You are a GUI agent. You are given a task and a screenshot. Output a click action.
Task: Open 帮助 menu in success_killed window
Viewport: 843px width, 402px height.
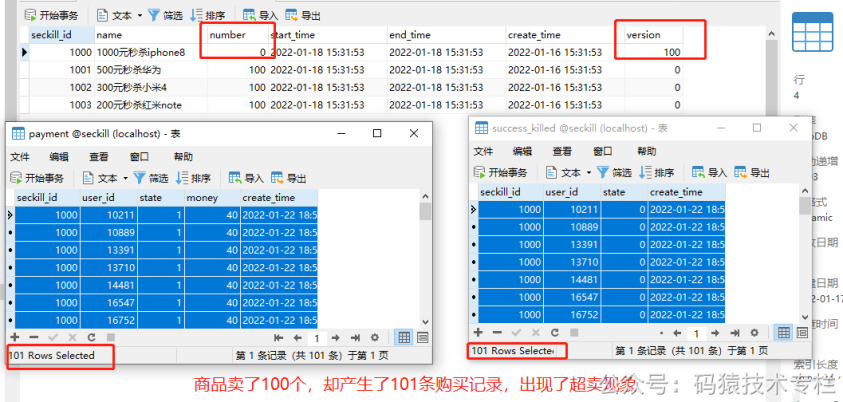(646, 151)
